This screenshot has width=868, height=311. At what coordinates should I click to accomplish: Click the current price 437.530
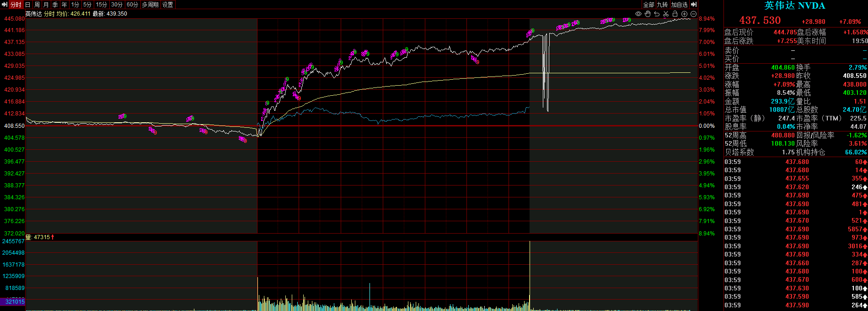click(760, 20)
